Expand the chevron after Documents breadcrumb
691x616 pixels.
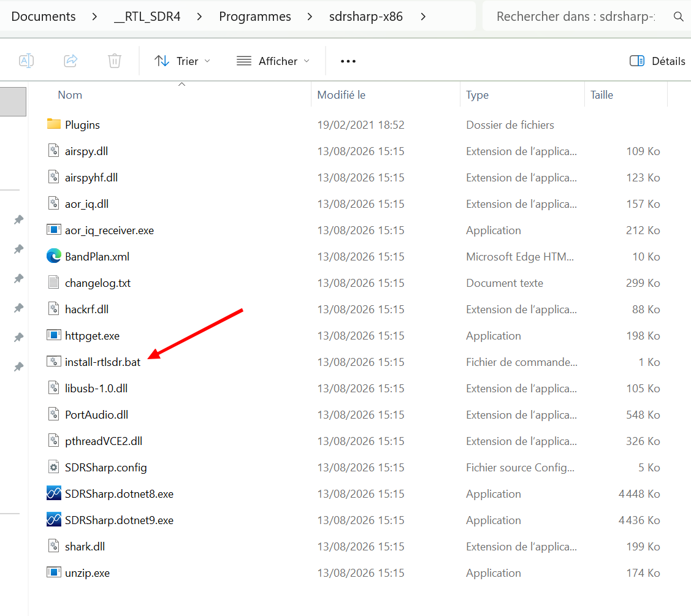coord(94,17)
